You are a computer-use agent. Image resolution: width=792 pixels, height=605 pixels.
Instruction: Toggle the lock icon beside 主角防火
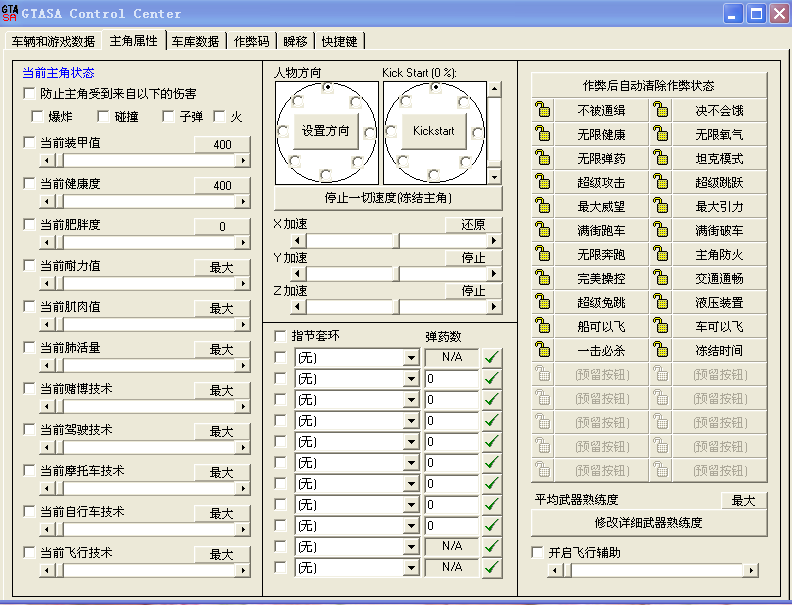point(661,254)
